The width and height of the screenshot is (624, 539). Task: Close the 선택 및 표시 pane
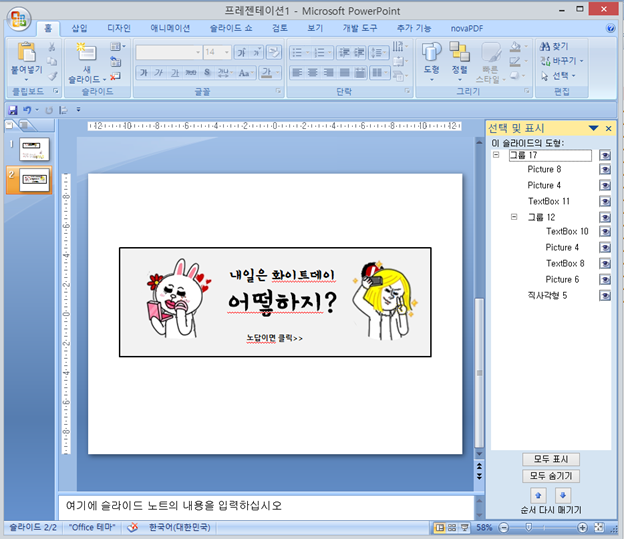click(608, 128)
